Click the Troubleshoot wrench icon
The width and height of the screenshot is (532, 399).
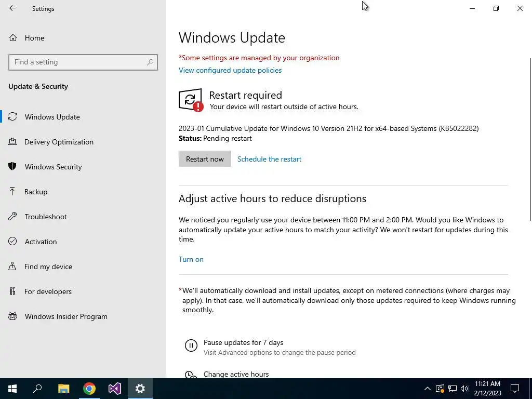12,216
